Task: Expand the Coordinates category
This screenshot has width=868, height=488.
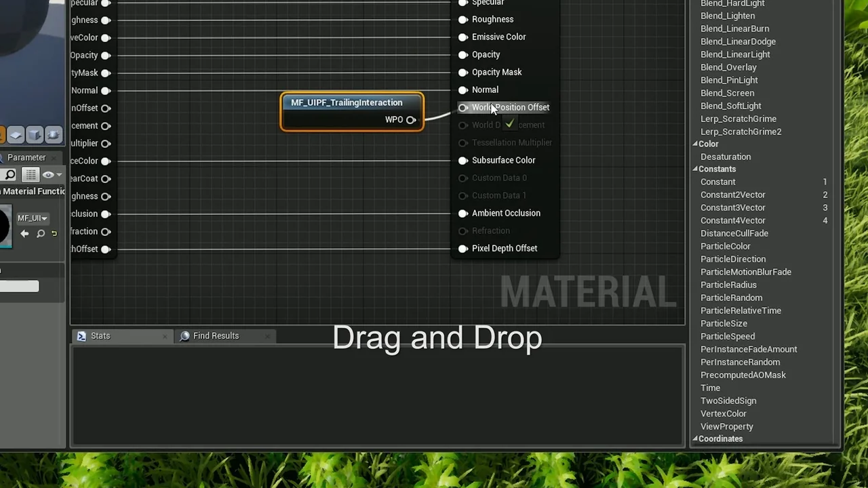Action: 695,439
